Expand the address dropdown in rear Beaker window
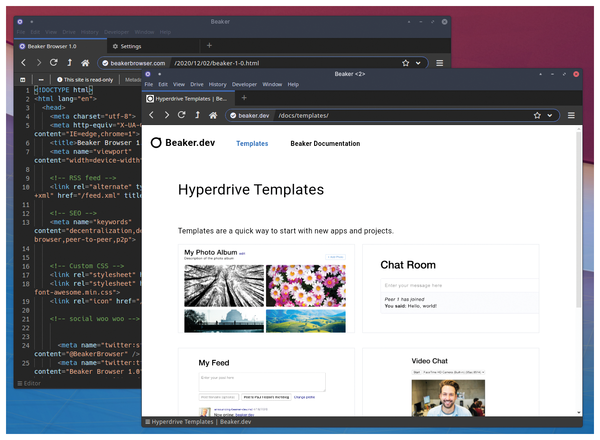The height and width of the screenshot is (440, 600). [418, 63]
